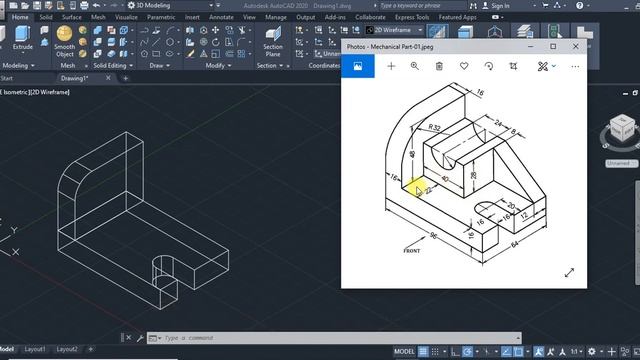
Task: Switch to the Layout2 tab
Action: [67, 349]
